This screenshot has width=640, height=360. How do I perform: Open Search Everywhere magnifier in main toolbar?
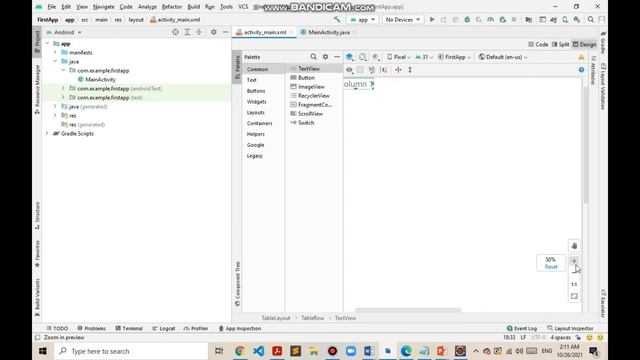591,20
